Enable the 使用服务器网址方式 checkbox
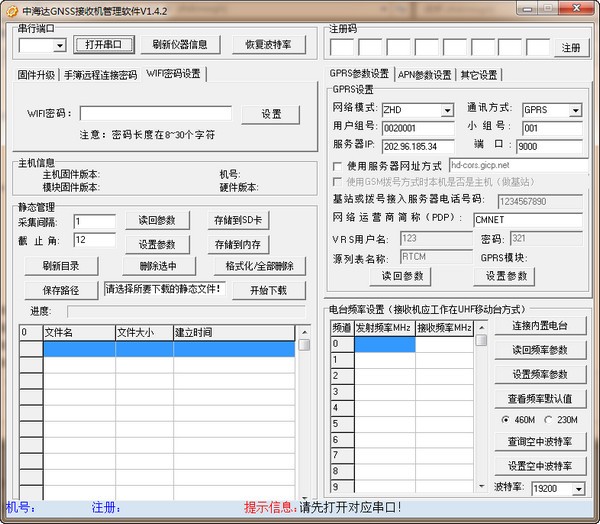600x524 pixels. coord(338,166)
